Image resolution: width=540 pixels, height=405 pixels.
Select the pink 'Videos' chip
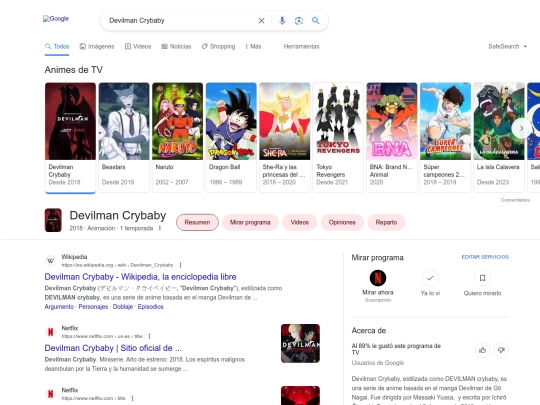coord(300,222)
